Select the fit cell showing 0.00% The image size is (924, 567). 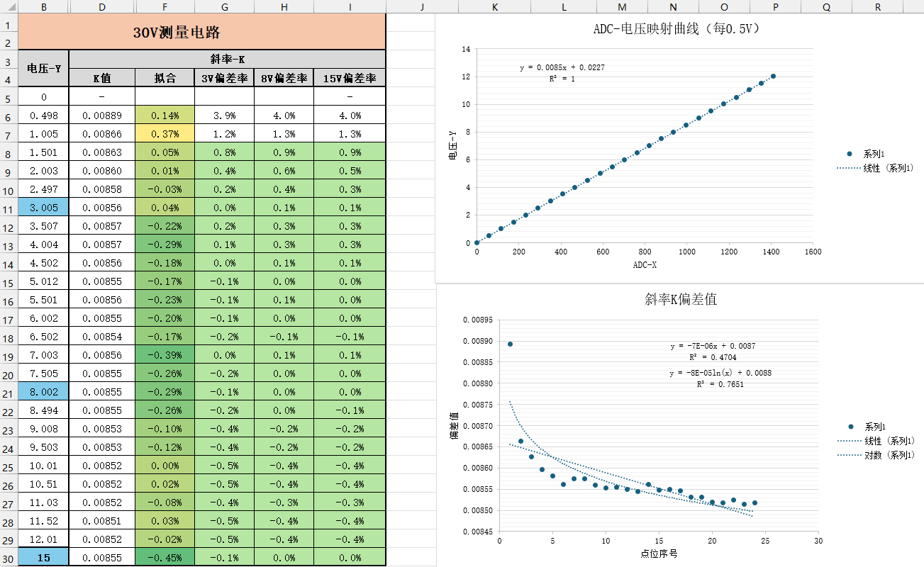coord(165,466)
